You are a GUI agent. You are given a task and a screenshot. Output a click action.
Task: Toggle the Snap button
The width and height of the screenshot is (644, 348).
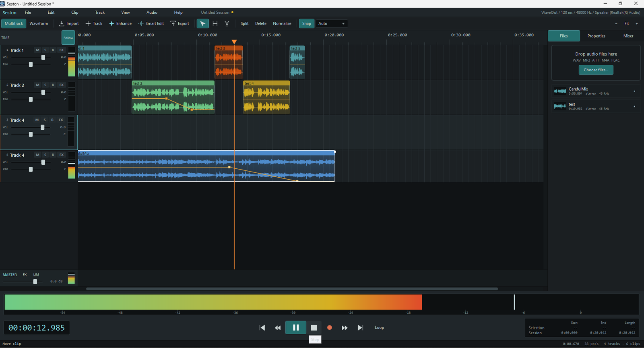(x=307, y=23)
